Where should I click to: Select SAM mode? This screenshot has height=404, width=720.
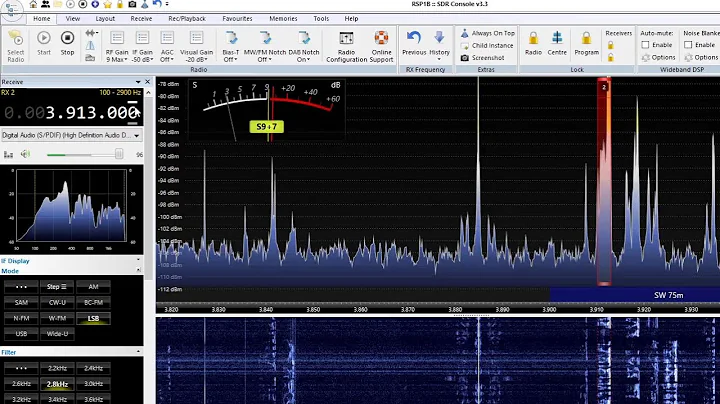(x=21, y=302)
